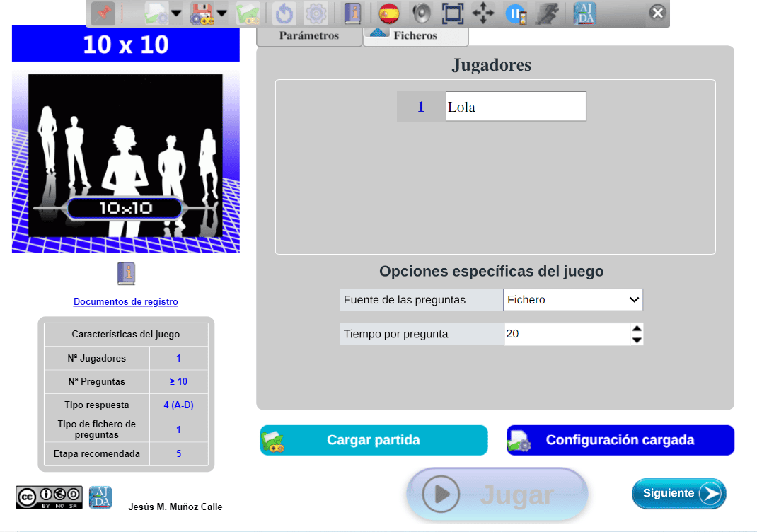Click the AJDA logo in toolbar
The image size is (757, 532).
(584, 13)
